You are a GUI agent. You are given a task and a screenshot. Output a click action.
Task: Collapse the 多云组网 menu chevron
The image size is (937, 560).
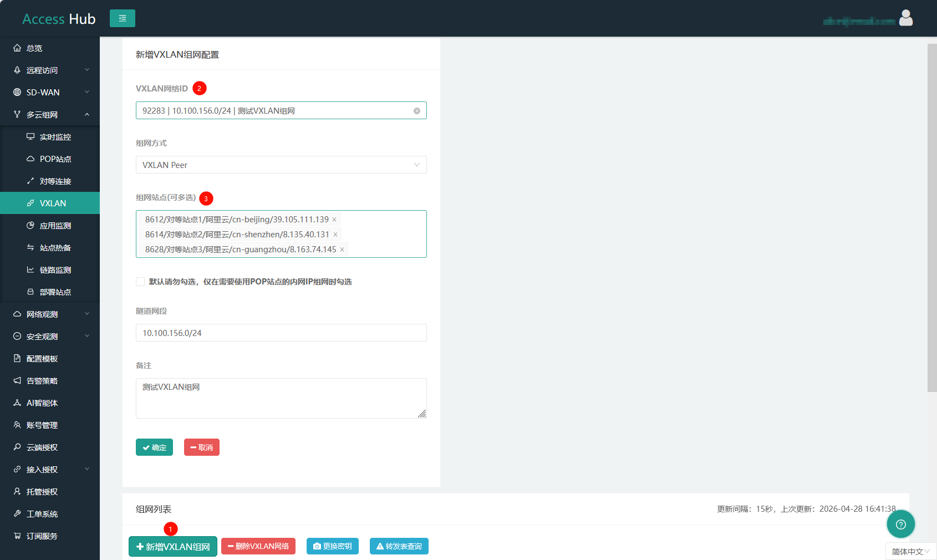coord(87,114)
